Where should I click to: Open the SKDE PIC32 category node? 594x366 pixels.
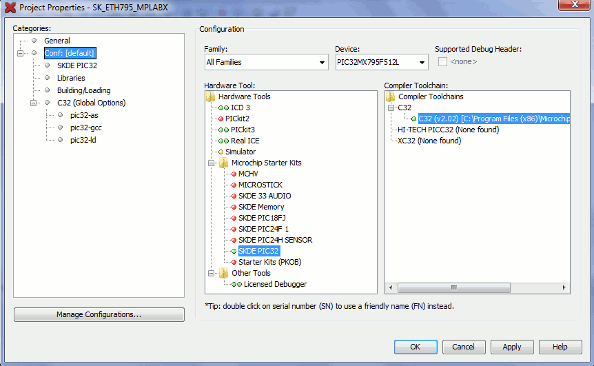click(77, 66)
